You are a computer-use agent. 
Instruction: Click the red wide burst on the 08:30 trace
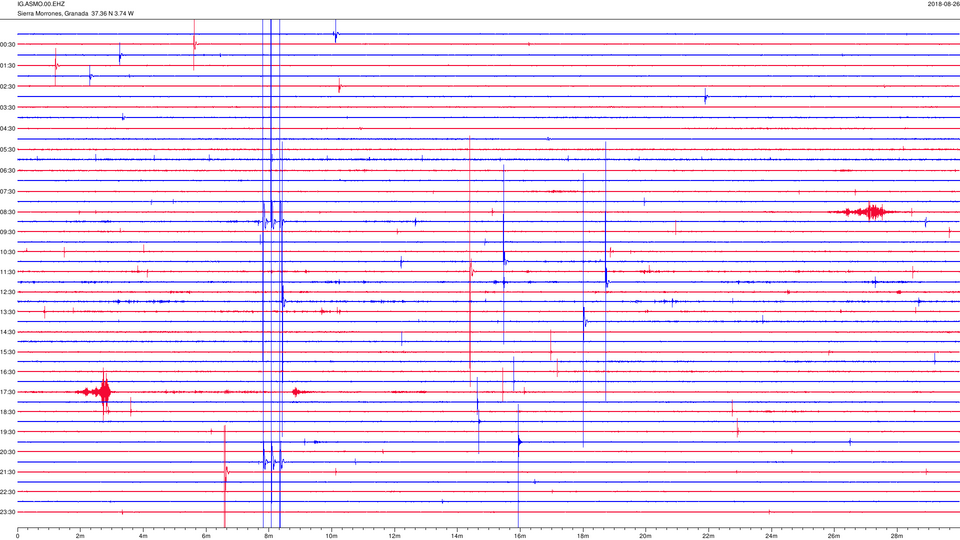tap(866, 212)
